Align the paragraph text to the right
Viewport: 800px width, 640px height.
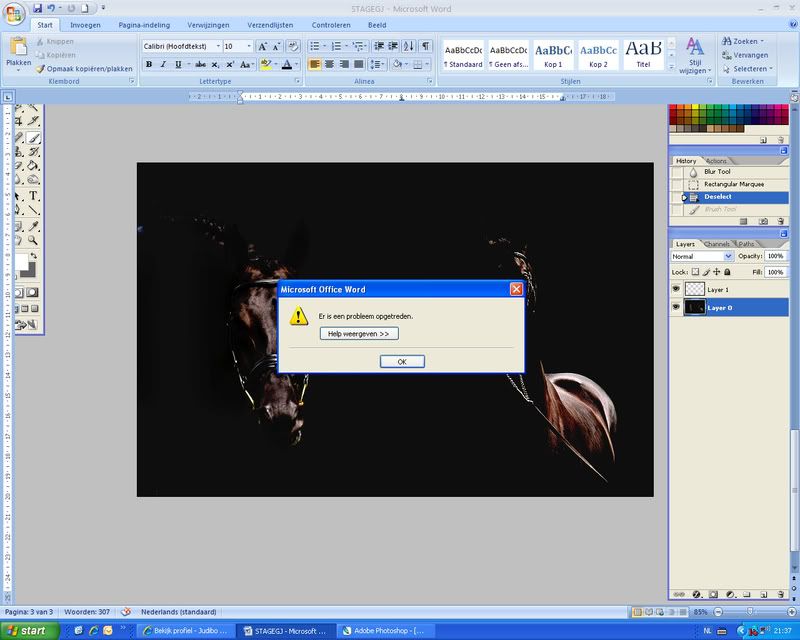tap(344, 64)
